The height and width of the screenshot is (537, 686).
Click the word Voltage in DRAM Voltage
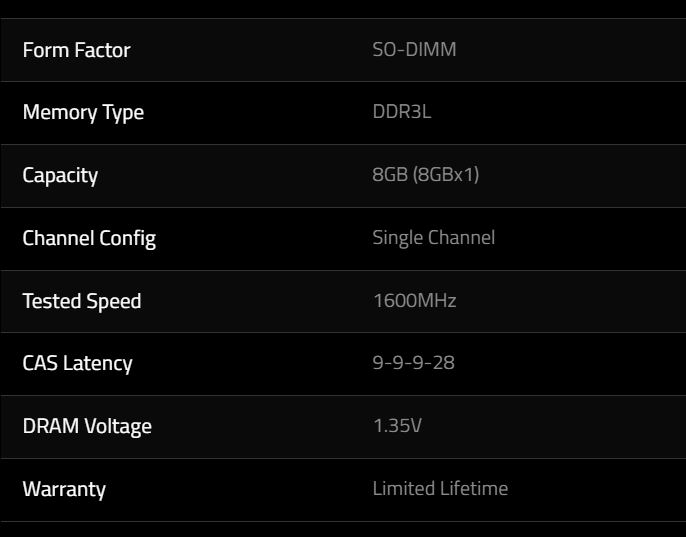point(118,427)
